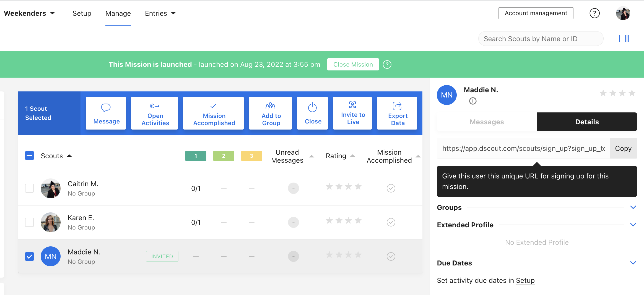
Task: Open the help question mark icon in header
Action: pos(594,13)
